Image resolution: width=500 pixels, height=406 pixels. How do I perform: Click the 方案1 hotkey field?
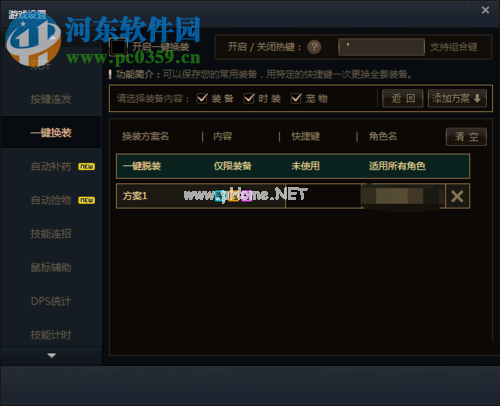[x=324, y=196]
